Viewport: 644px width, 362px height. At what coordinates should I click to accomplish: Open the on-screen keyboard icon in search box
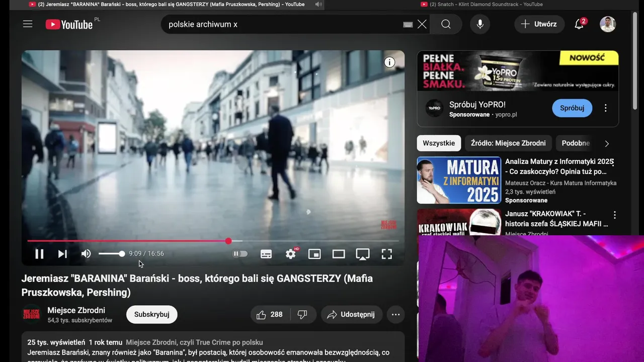click(408, 25)
